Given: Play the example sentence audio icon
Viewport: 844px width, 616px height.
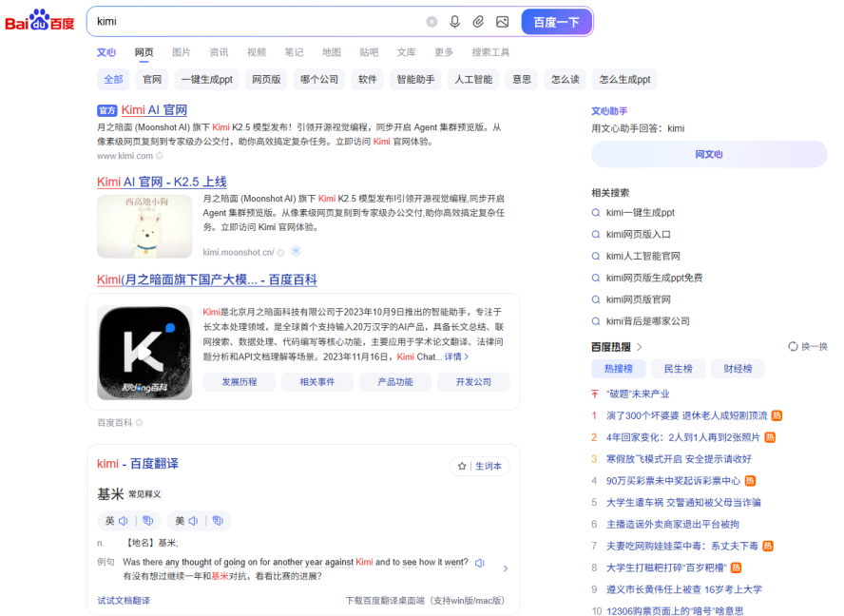Looking at the screenshot, I should coord(479,563).
